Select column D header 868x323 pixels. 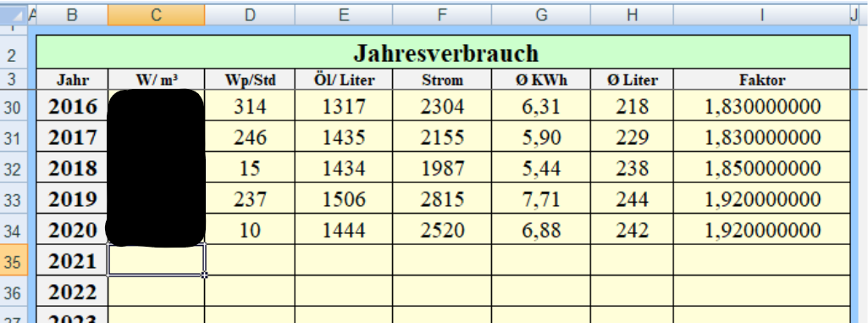[250, 15]
